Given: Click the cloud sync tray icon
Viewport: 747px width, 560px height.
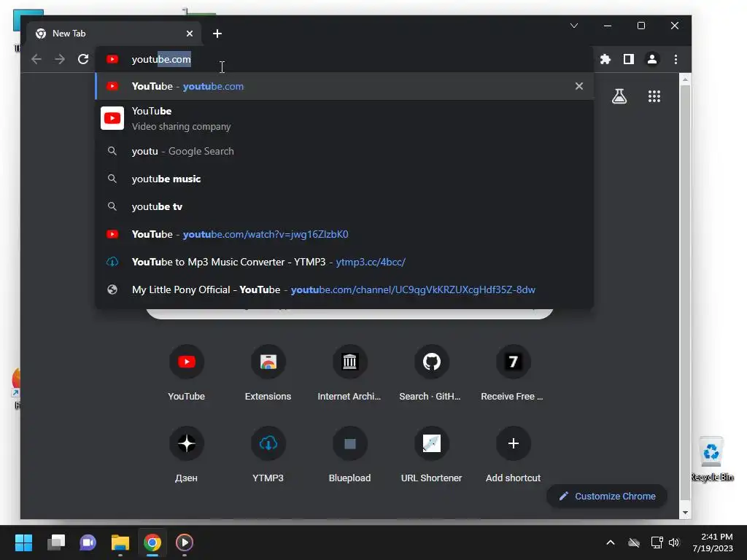Looking at the screenshot, I should tap(634, 542).
